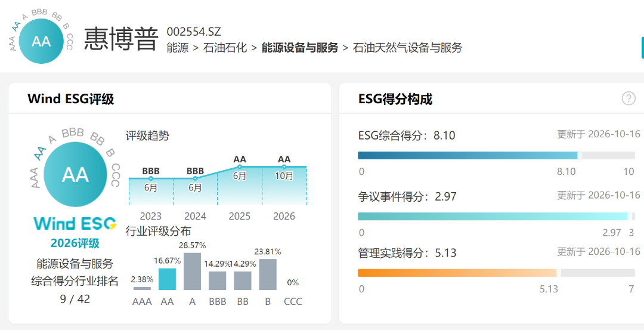Click the 2023 BBB trend point
The width and height of the screenshot is (644, 330).
[x=151, y=178]
